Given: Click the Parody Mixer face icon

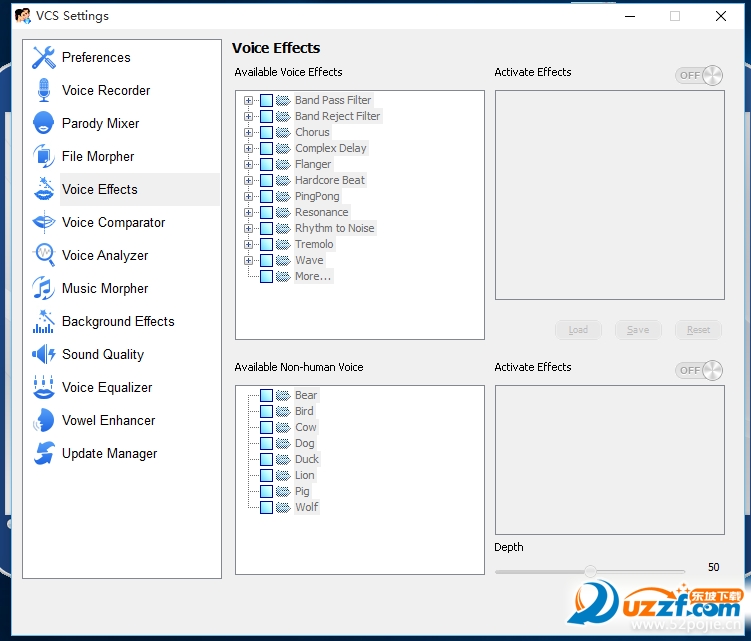Looking at the screenshot, I should (44, 123).
